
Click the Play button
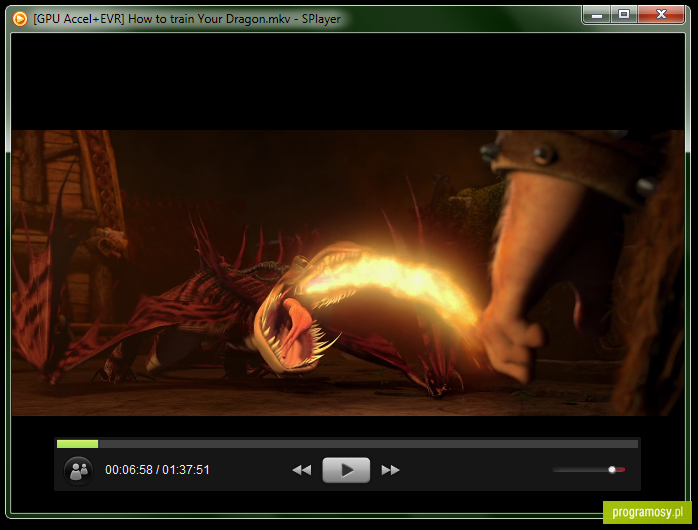(346, 469)
